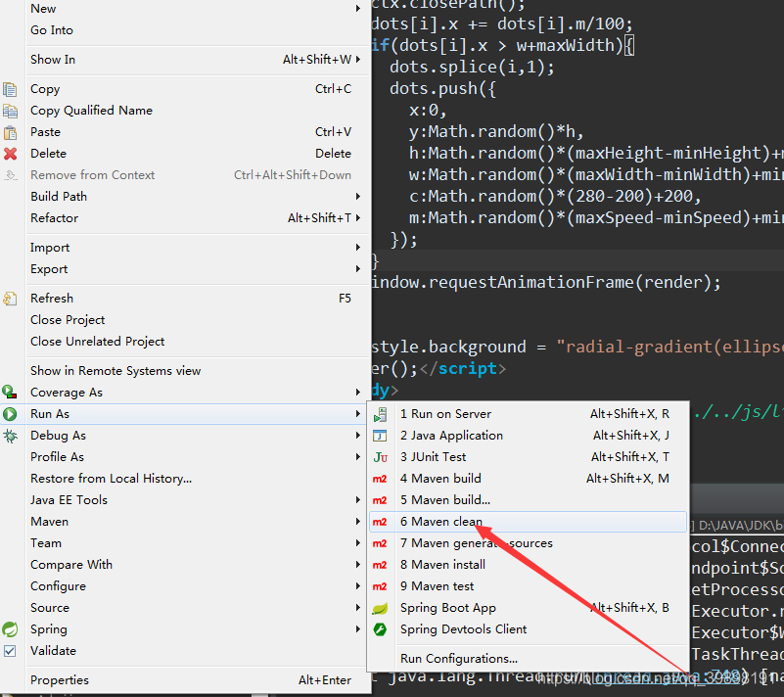Click m2 icon beside Maven install

pyautogui.click(x=380, y=565)
